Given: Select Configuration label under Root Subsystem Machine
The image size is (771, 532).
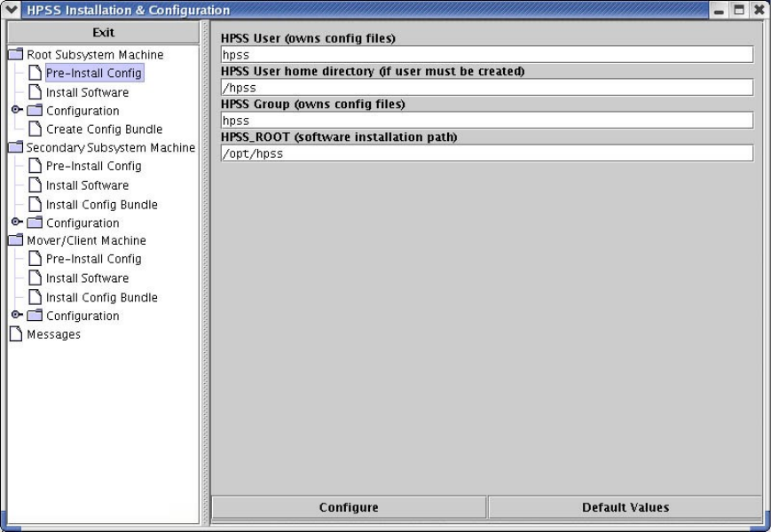Looking at the screenshot, I should pos(83,111).
